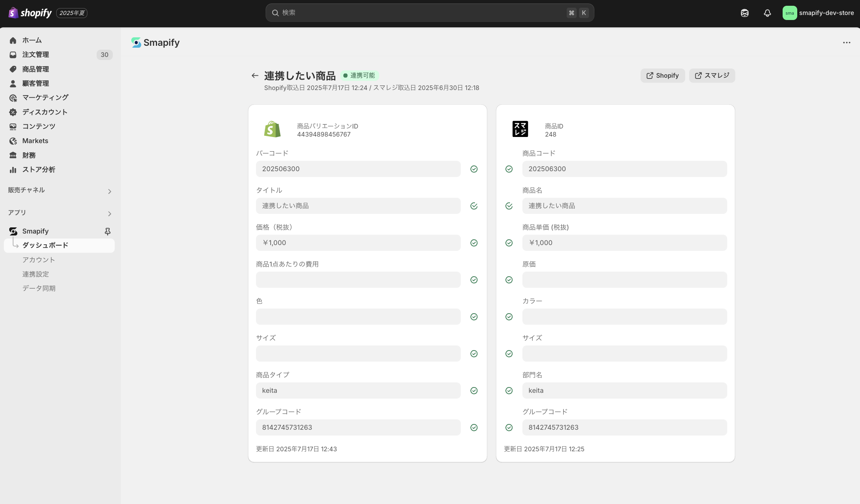Click the check icon beside タイトル field
Screen dimensions: 860x504
(x=474, y=206)
